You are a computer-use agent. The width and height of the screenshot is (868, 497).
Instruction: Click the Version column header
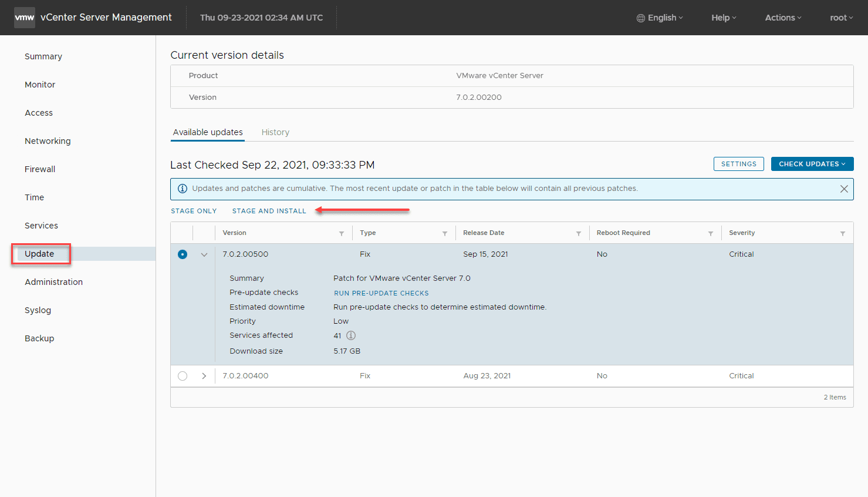click(x=234, y=233)
